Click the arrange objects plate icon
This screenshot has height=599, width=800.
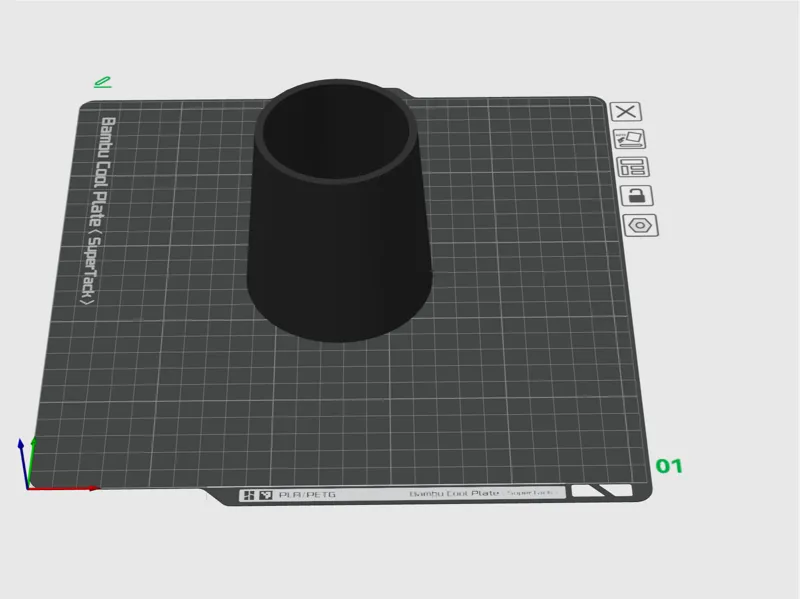[633, 167]
